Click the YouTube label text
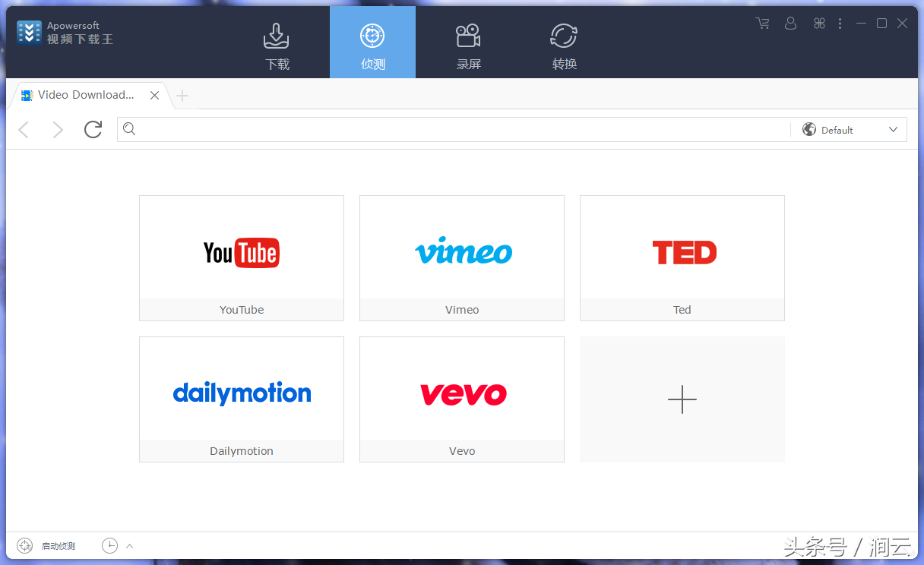 click(x=242, y=310)
